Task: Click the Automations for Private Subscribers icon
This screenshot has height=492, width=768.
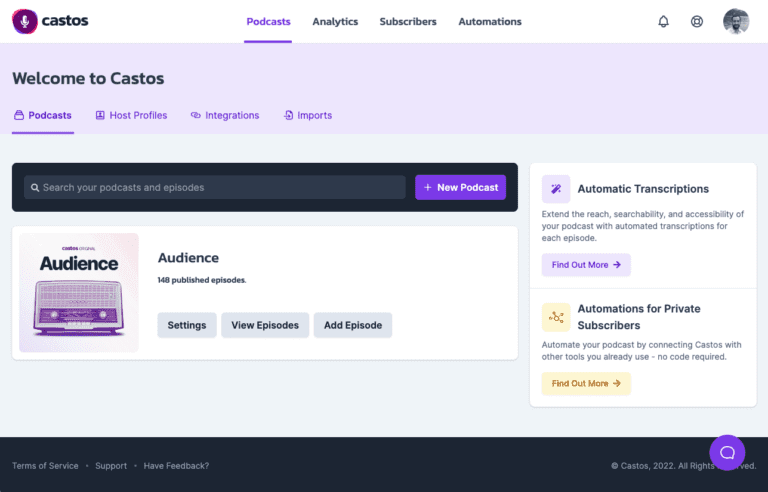Action: (x=556, y=317)
